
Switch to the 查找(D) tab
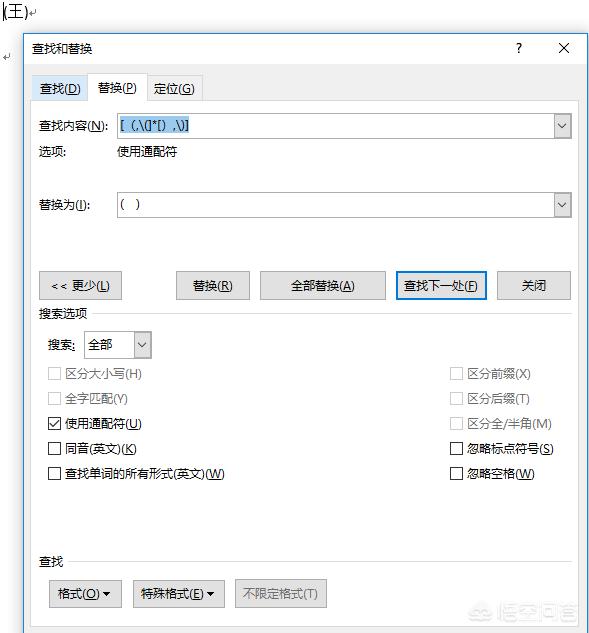60,88
